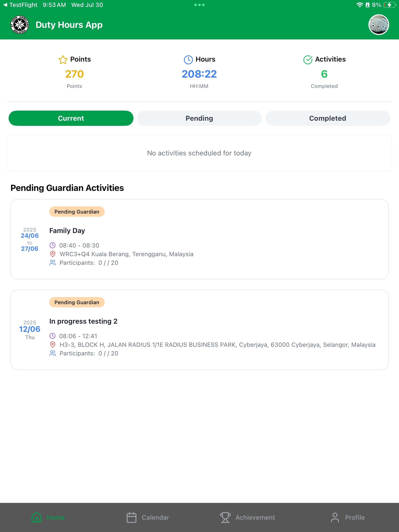This screenshot has width=399, height=532.
Task: Open the Home tab house icon
Action: [x=37, y=517]
